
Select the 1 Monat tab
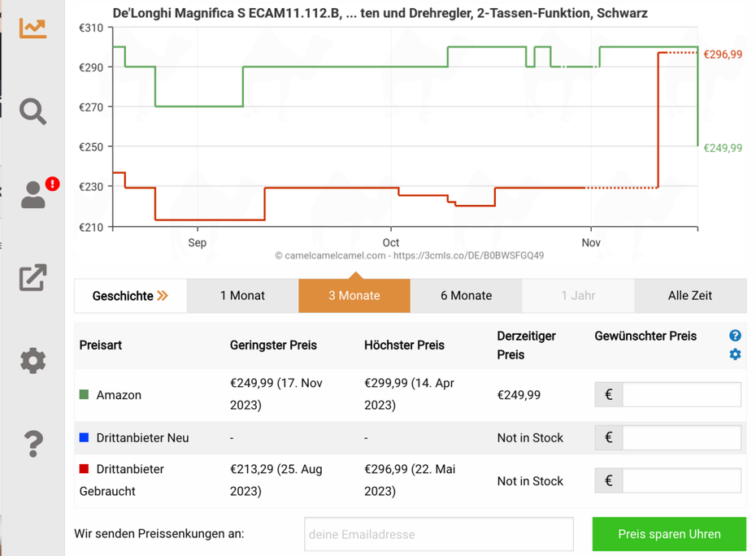[242, 296]
